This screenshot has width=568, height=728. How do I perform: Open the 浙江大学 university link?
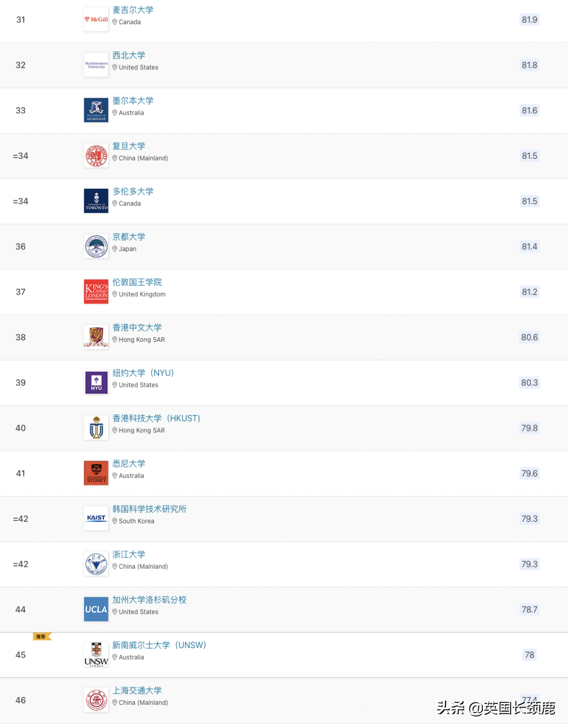129,554
